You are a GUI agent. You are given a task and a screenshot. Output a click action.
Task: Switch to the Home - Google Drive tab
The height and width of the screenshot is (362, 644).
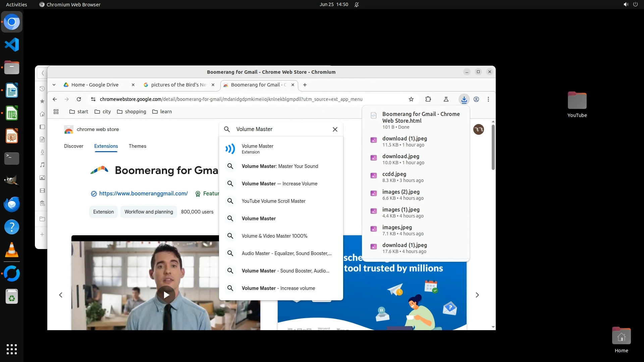click(x=95, y=85)
